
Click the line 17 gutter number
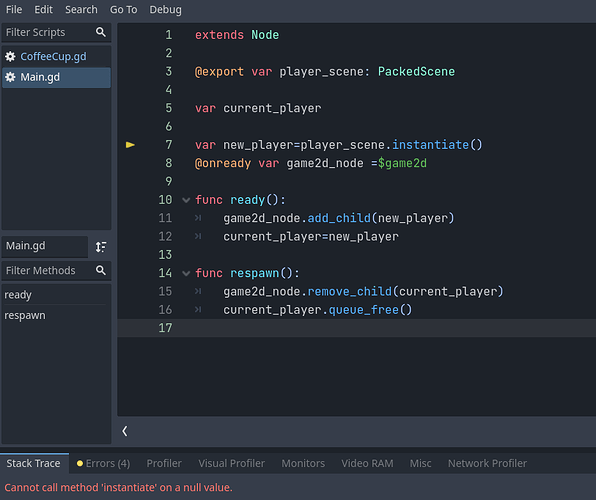(165, 328)
